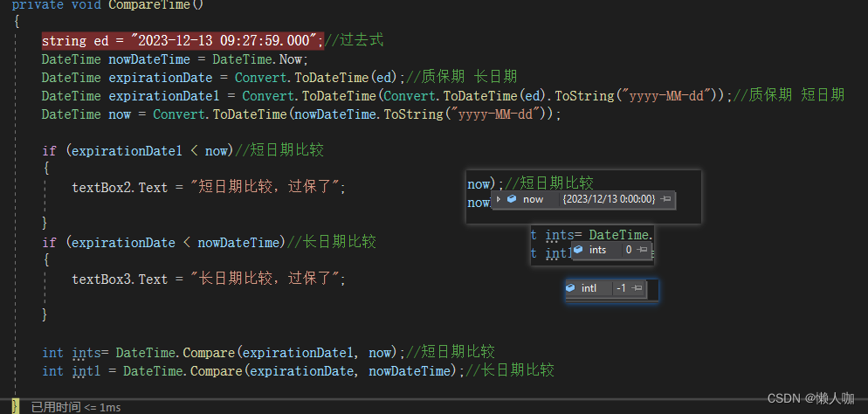Expand the 'now' variable data tip

(499, 199)
